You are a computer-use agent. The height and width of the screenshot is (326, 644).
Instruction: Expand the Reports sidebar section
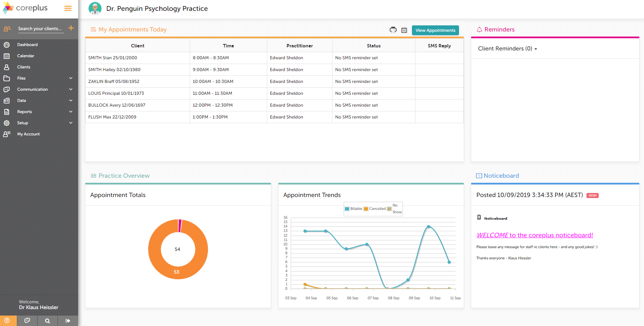24,111
